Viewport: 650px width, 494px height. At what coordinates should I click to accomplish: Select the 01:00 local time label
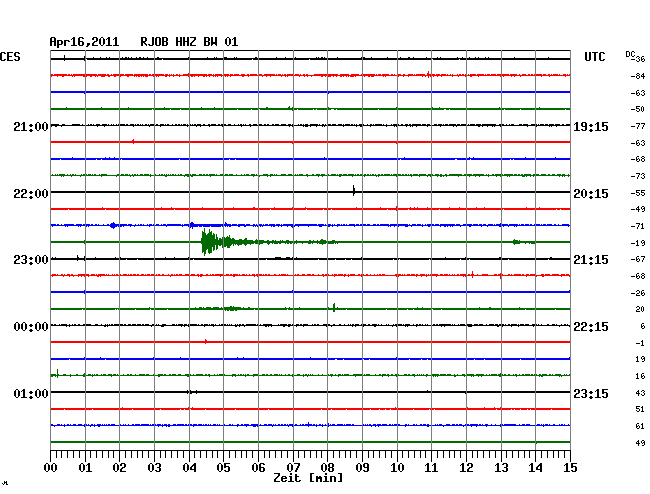(x=31, y=393)
